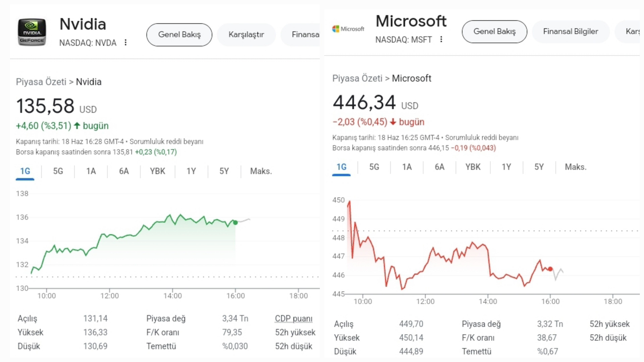Click the 52h yüksek label in Microsoft stats
The image size is (644, 362).
click(609, 324)
